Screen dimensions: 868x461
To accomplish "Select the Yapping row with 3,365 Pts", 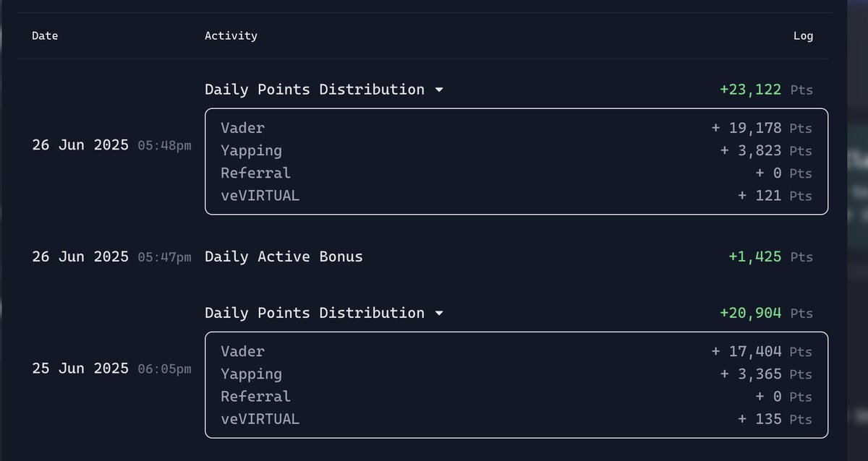I will [516, 374].
